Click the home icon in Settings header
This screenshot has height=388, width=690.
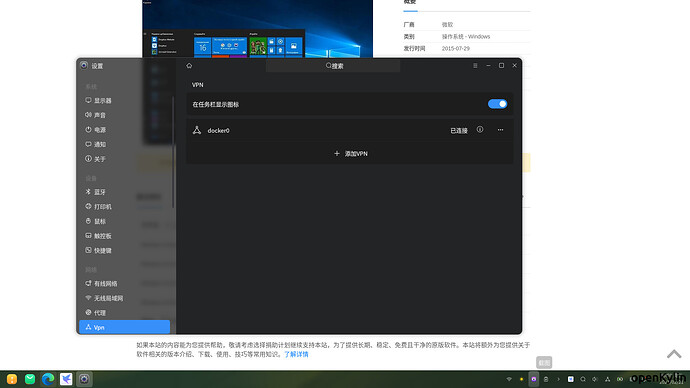189,66
